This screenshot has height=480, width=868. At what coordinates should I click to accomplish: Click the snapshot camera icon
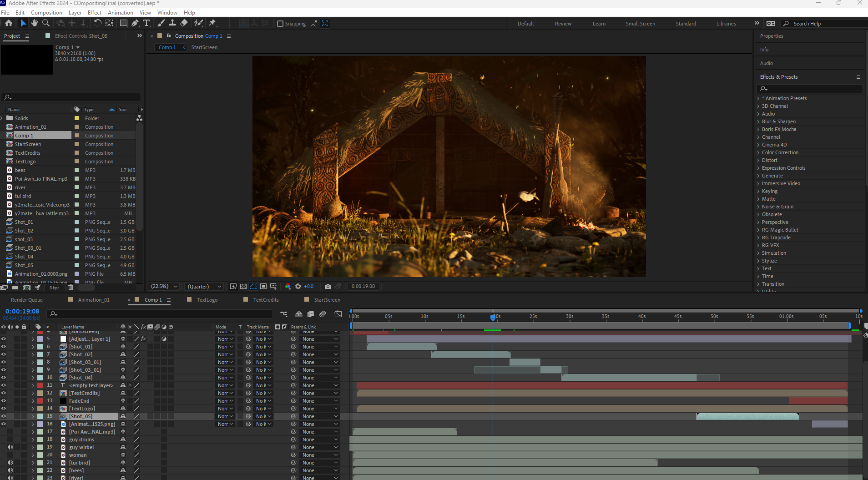click(328, 286)
